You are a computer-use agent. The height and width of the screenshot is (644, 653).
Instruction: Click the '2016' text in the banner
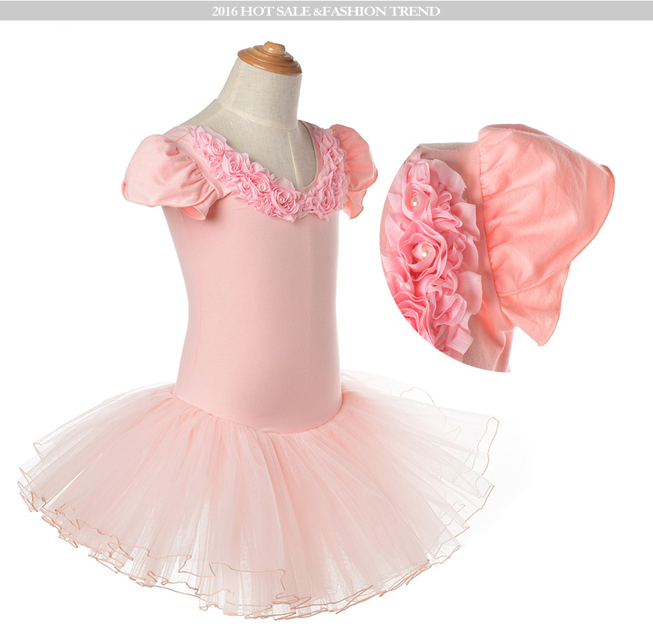click(224, 11)
